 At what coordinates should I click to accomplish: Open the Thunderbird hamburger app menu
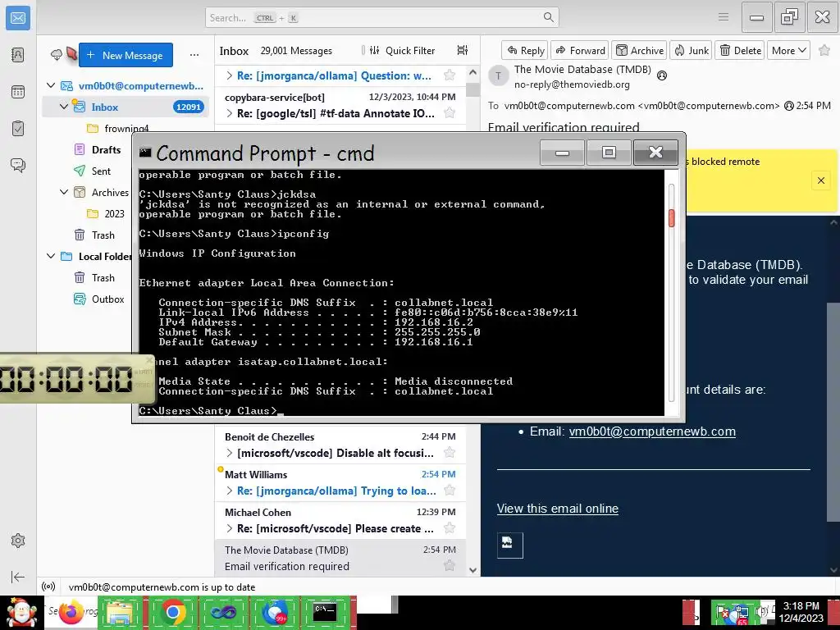[x=724, y=17]
